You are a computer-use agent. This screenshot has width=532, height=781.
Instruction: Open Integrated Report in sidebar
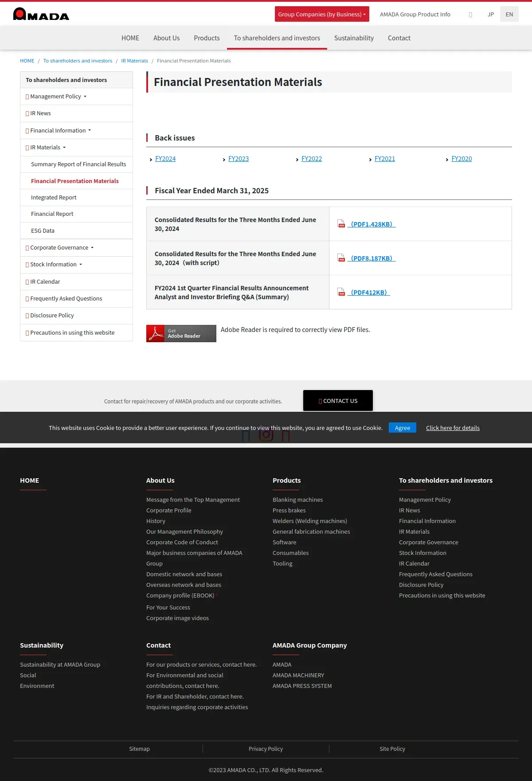point(76,198)
